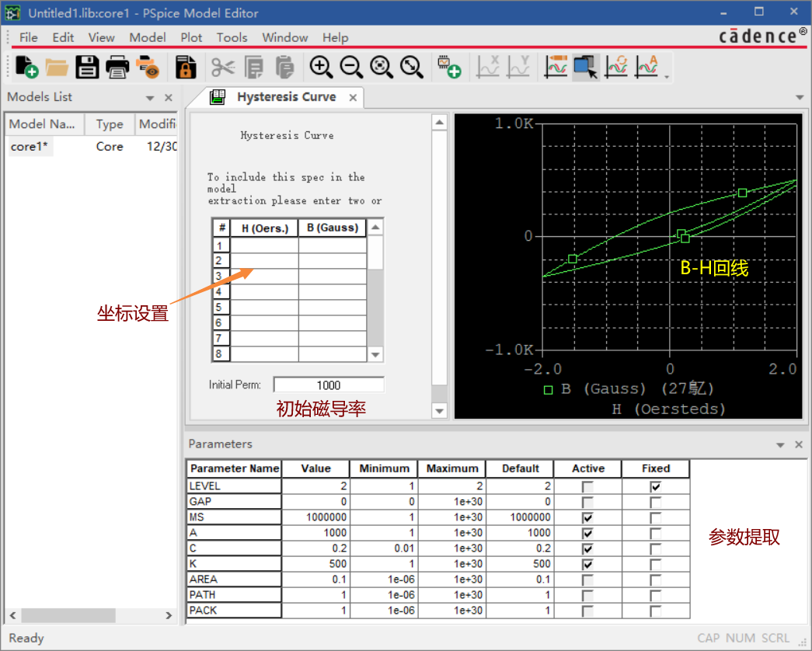Enable Active checkbox for AREA
Viewport: 812px width, 651px height.
coord(587,580)
